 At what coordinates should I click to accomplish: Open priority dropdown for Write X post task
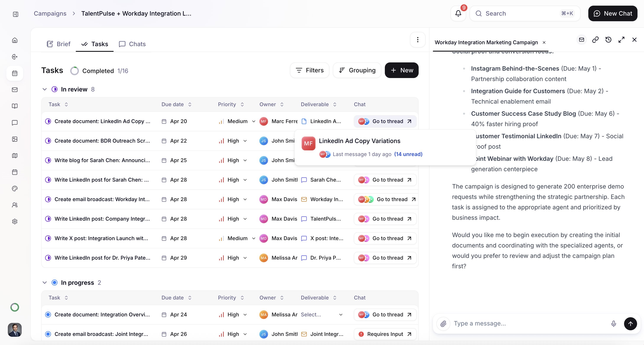(x=237, y=238)
